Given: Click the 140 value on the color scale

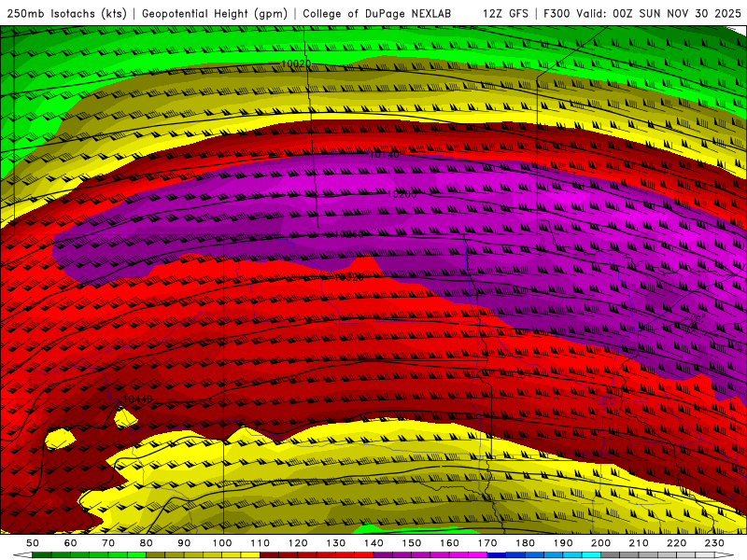Looking at the screenshot, I should point(373,543).
